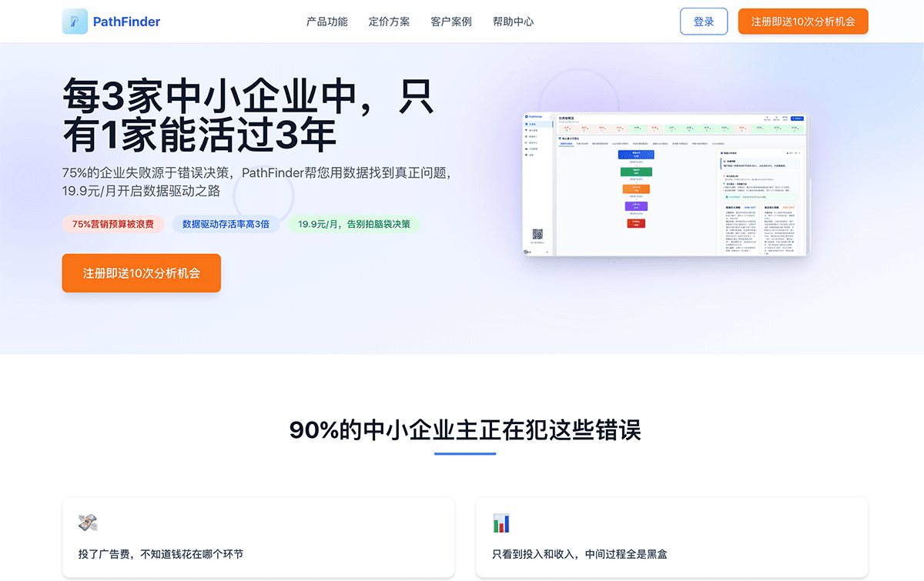Click the 75%营销预算被浪费 badge
Screen dimensions: 924x581
click(113, 224)
